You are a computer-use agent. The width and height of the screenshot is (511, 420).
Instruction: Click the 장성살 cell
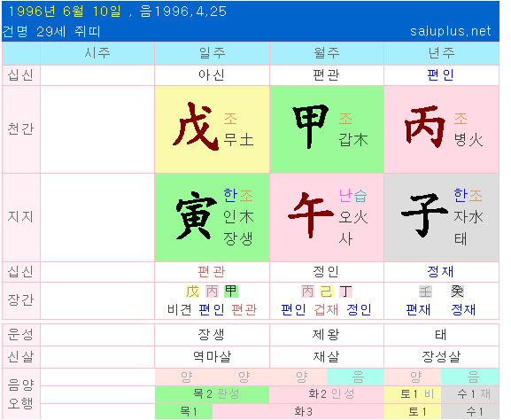click(x=441, y=357)
